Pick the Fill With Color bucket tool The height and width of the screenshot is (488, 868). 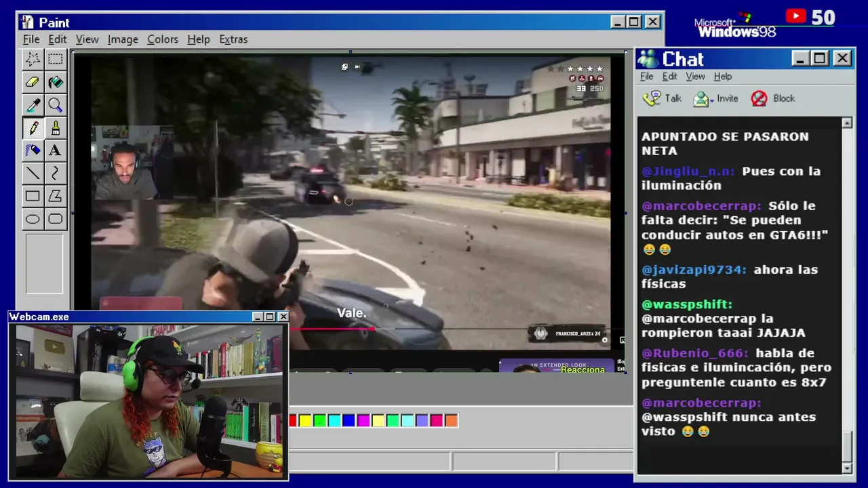[x=56, y=83]
